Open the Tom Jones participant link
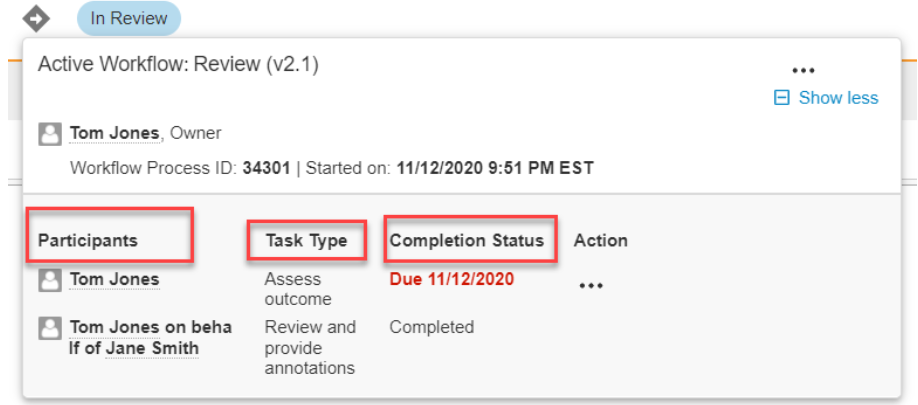Viewport: 918px width, 405px height. 114,280
